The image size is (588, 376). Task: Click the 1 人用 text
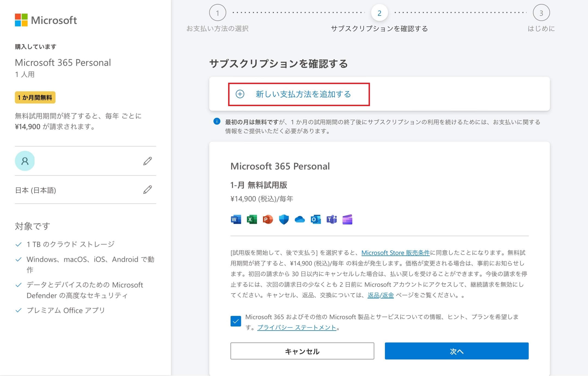click(25, 74)
